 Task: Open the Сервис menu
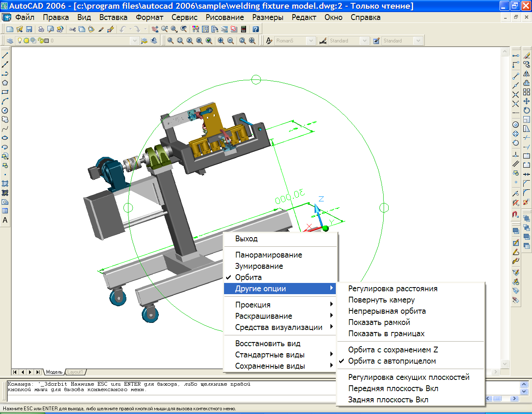pyautogui.click(x=185, y=17)
